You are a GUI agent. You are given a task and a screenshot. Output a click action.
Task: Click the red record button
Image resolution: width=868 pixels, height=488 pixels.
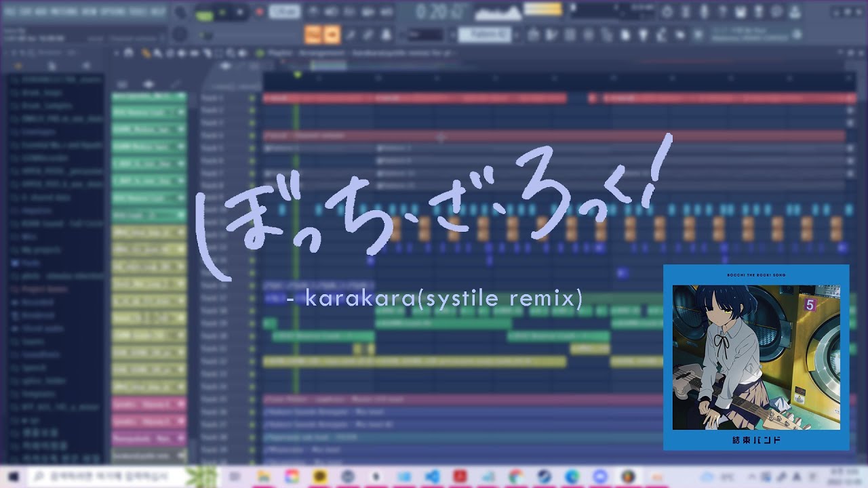click(258, 12)
